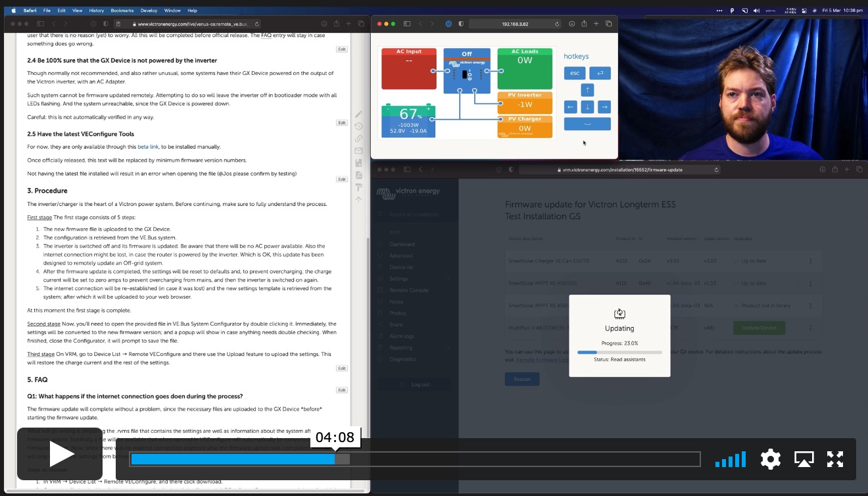Open the video player settings gear
The image size is (868, 496).
point(770,459)
